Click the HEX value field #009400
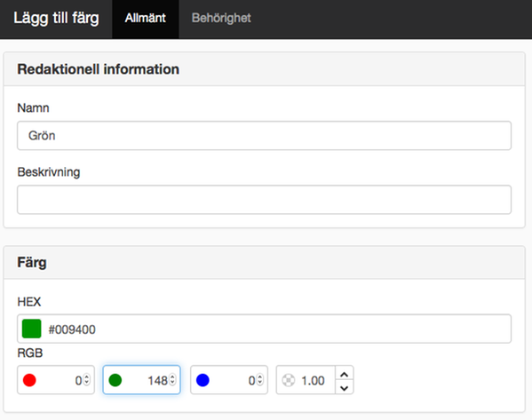Viewport: 532px width, 420px height. tap(264, 329)
